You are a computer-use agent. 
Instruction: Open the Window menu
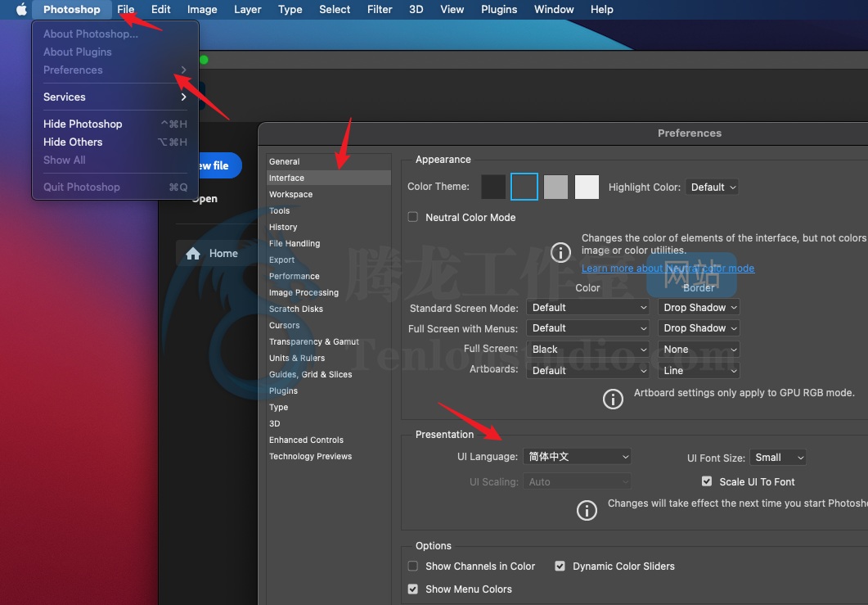coord(554,10)
